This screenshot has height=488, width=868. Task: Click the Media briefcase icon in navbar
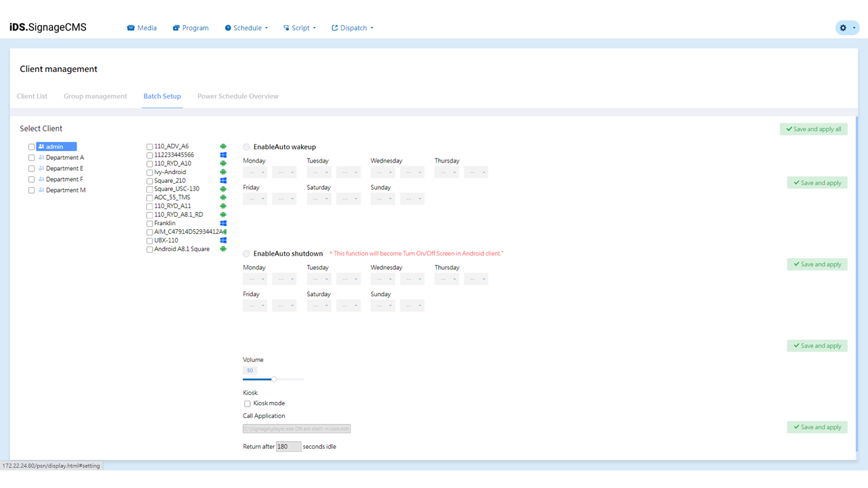click(x=131, y=28)
